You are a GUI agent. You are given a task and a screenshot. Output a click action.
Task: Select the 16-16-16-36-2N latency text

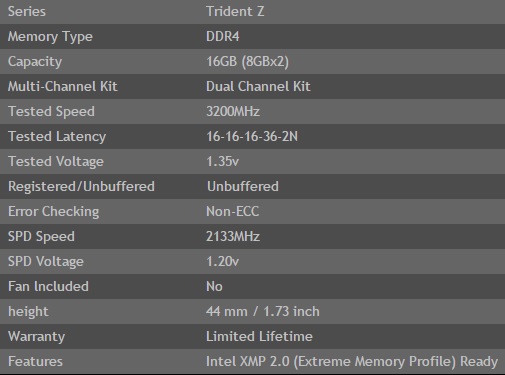point(252,137)
